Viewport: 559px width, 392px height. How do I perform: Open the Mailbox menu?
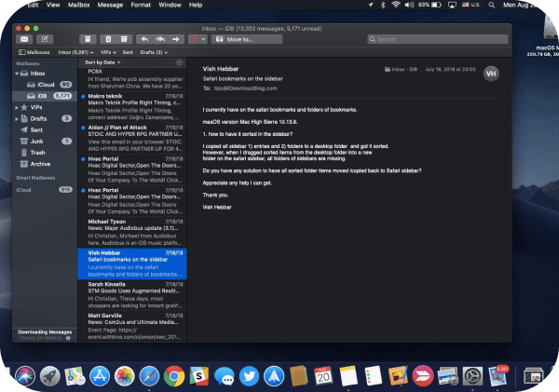(79, 5)
